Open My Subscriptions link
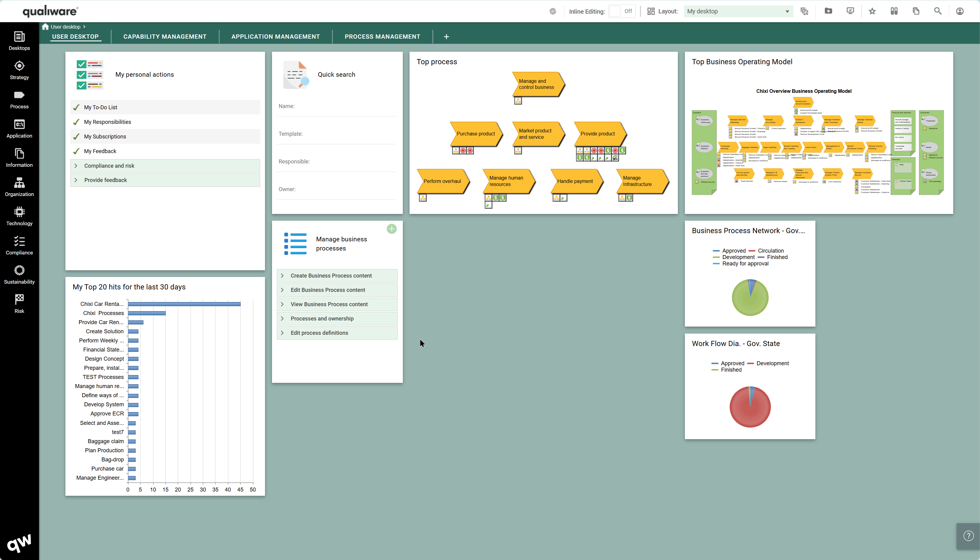Image resolution: width=980 pixels, height=560 pixels. point(105,137)
